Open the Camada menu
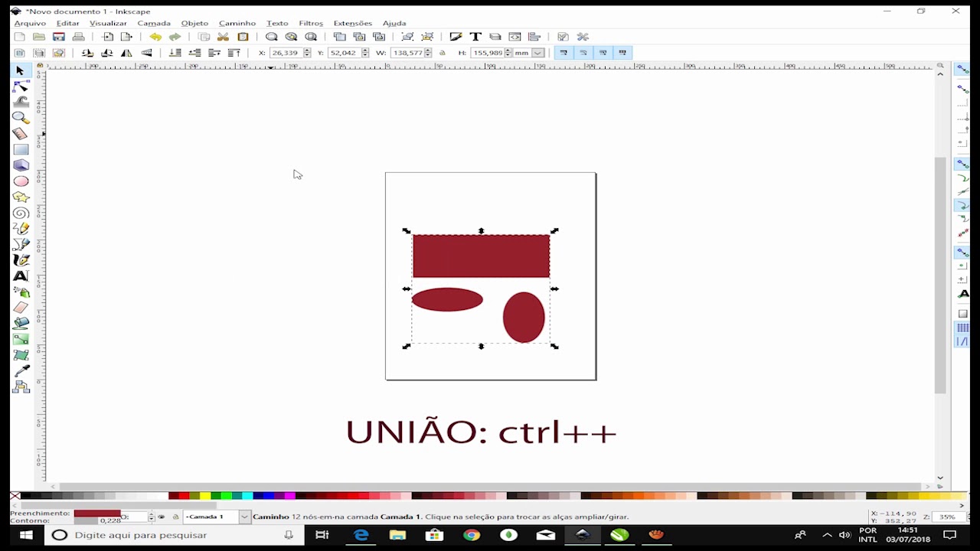Image resolution: width=980 pixels, height=551 pixels. (x=154, y=23)
